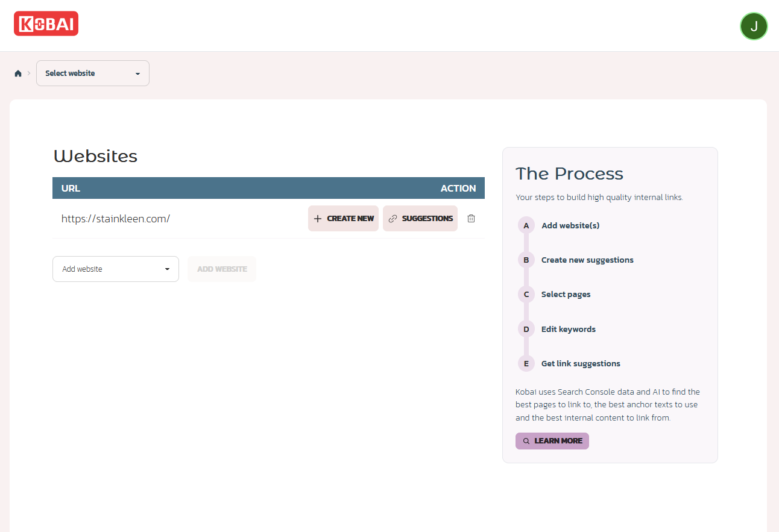Click the Kobai logo
The height and width of the screenshot is (532, 779).
click(x=46, y=23)
